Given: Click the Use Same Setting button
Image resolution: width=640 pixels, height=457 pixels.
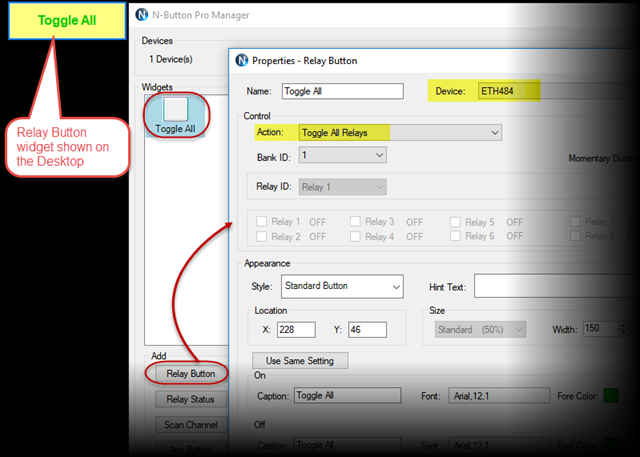Looking at the screenshot, I should coord(300,361).
